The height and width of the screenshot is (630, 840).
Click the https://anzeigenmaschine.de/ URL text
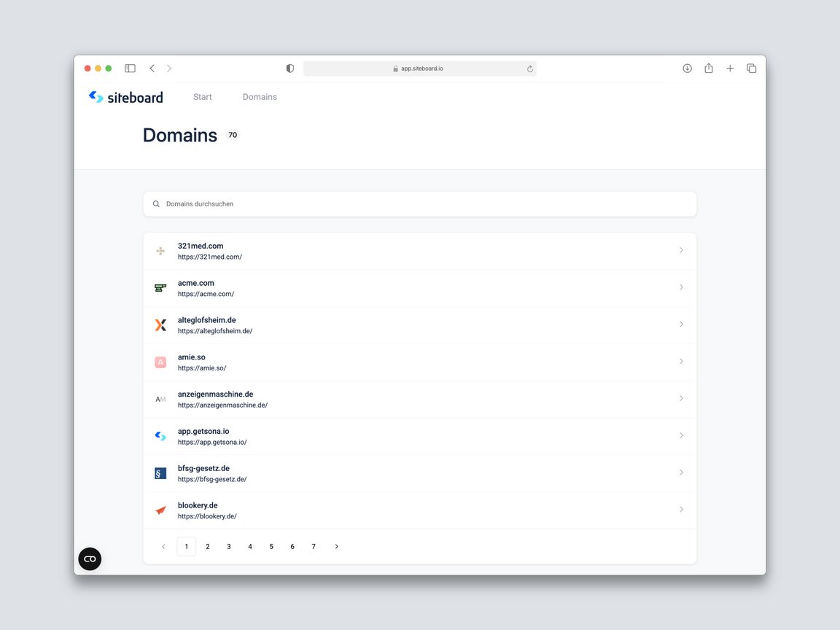(x=223, y=405)
